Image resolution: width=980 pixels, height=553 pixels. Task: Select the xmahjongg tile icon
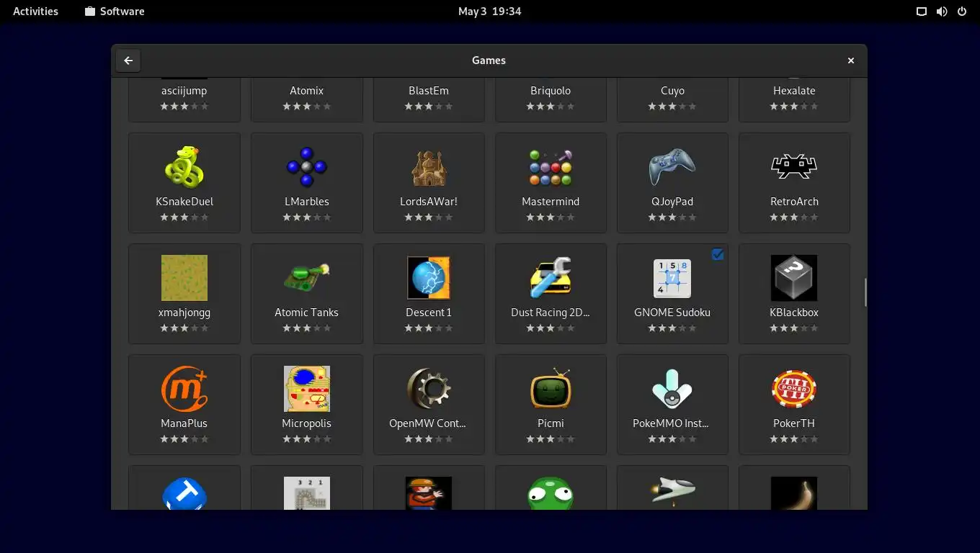tap(184, 278)
